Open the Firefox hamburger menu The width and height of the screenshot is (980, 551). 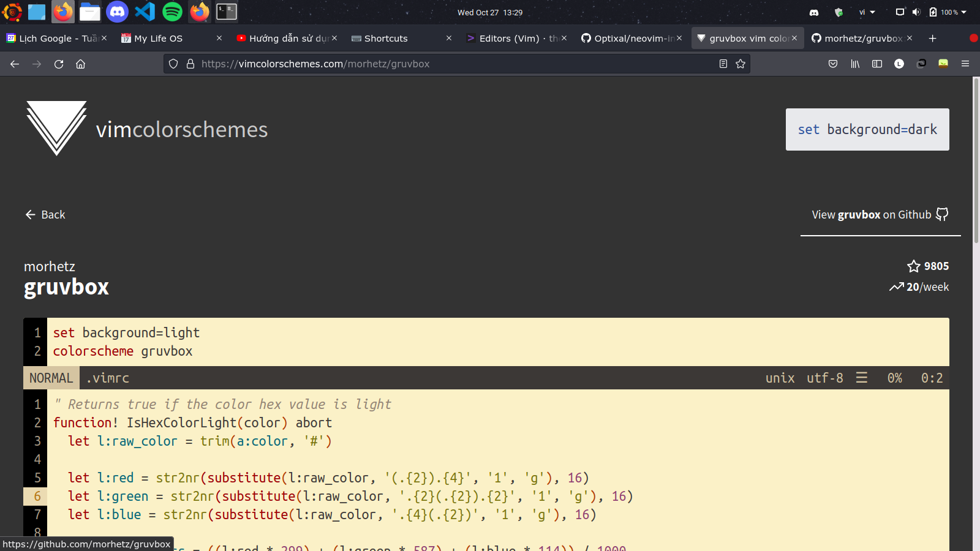point(965,64)
